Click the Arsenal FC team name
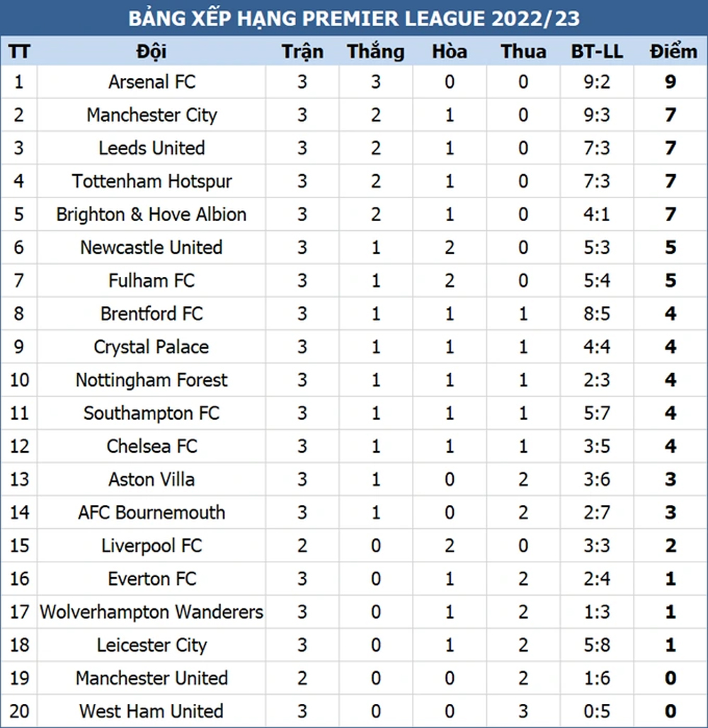708x728 pixels. tap(152, 81)
